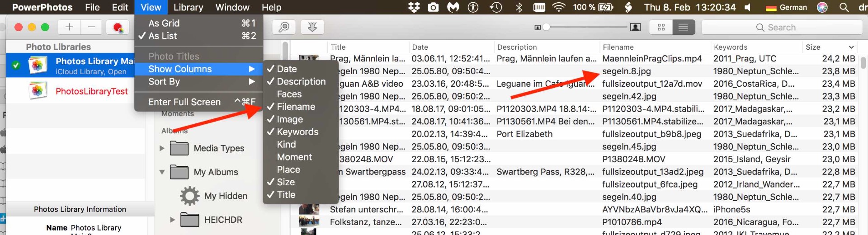Switch to list view button

tap(683, 28)
